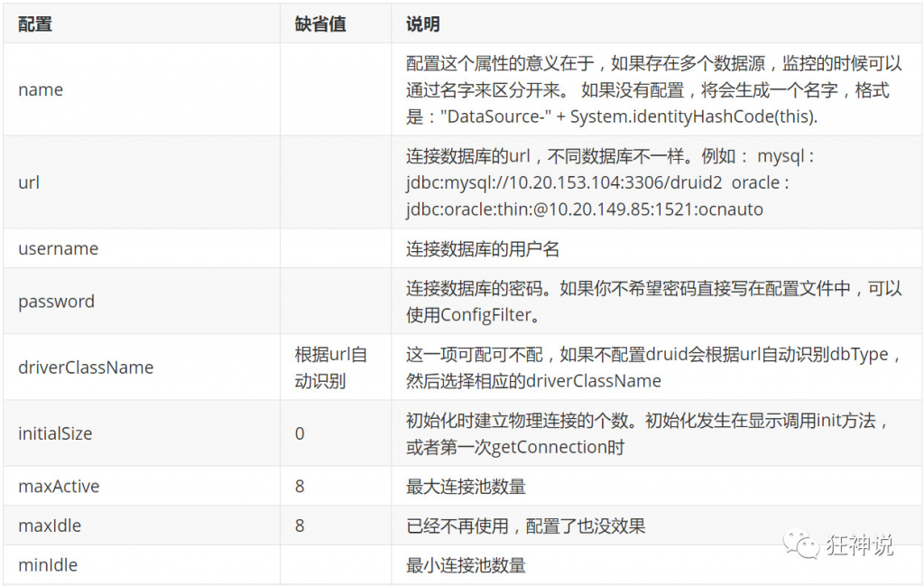Click the 根据url自动识别 default value cell
The image size is (924, 586).
click(x=336, y=367)
